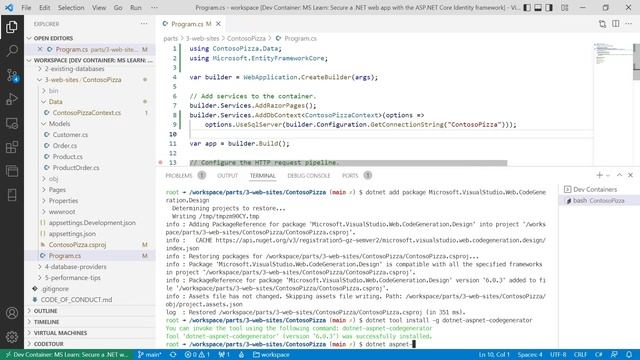Toggle secondary sidebar layout icon
Image resolution: width=640 pixels, height=360 pixels.
[549, 8]
